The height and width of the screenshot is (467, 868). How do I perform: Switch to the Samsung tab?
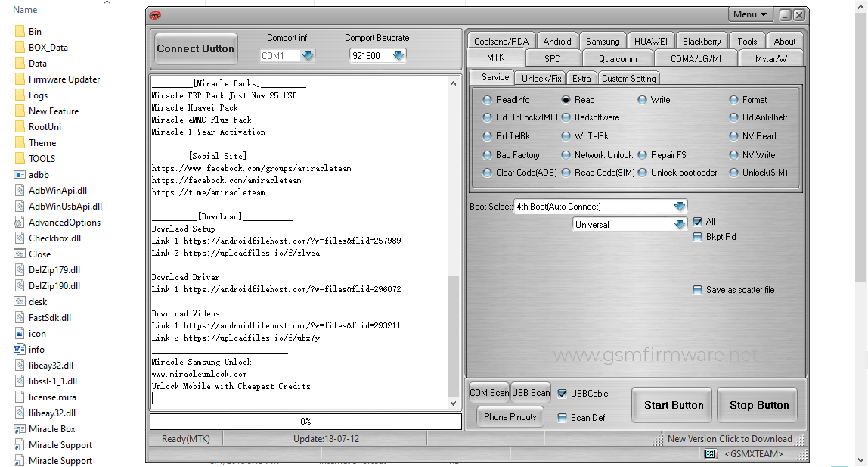(x=603, y=41)
